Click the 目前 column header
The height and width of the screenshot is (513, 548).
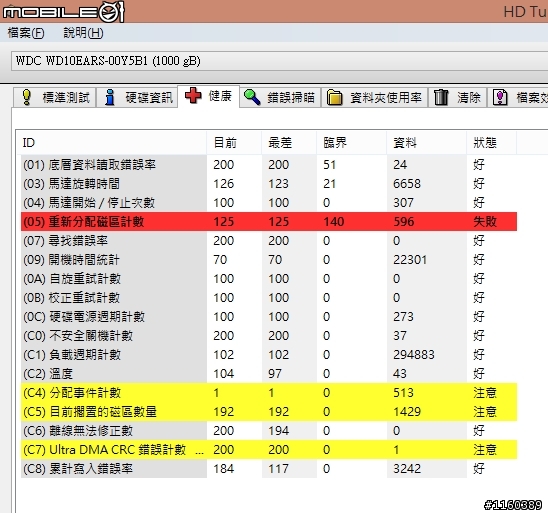click(234, 143)
